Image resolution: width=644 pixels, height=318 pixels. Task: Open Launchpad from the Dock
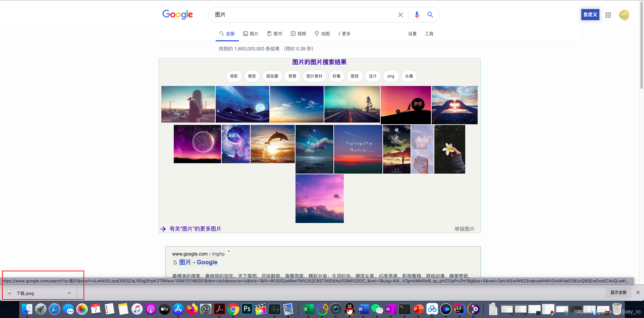pos(41,309)
